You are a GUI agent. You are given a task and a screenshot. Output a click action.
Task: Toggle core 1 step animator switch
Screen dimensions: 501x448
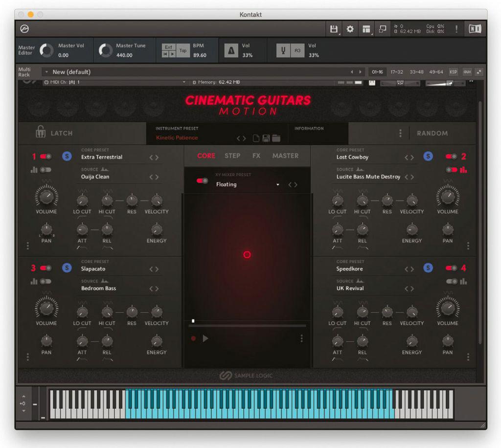46,170
